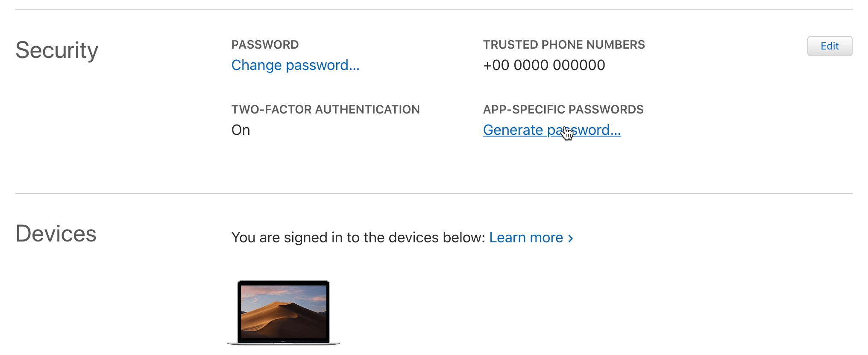
Task: Click the divider line above Security section
Action: pyautogui.click(x=434, y=10)
